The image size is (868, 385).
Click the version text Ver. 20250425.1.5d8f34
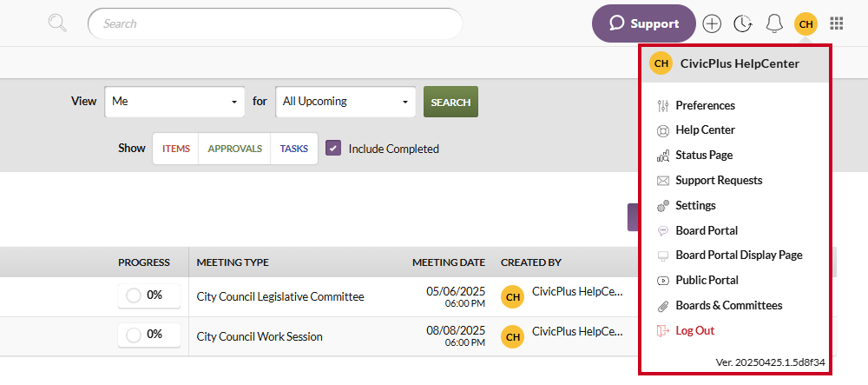click(x=771, y=362)
